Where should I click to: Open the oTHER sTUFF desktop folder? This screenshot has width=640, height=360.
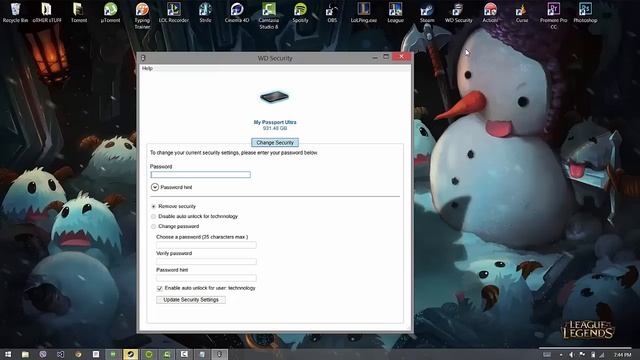tap(47, 12)
